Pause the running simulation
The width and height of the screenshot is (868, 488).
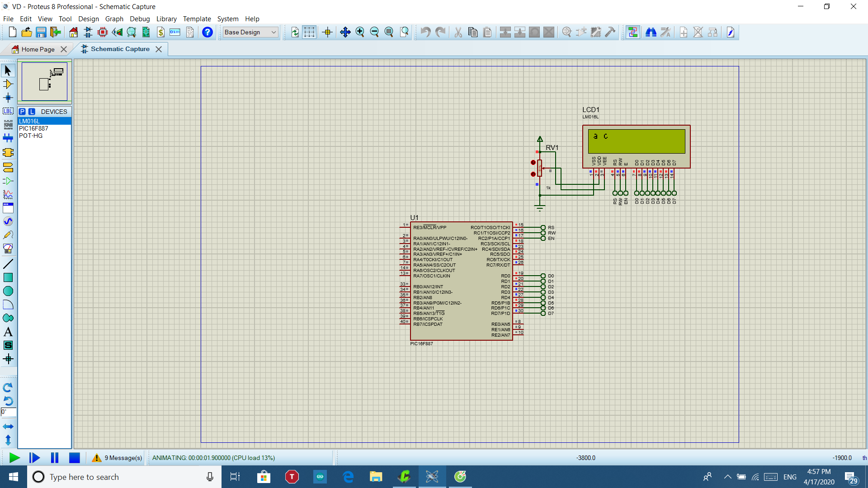click(55, 458)
